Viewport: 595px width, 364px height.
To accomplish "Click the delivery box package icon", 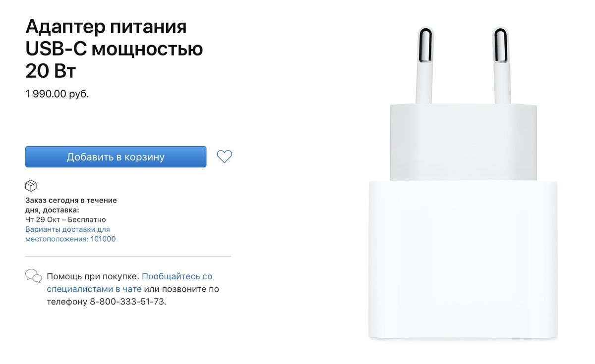I will (31, 186).
